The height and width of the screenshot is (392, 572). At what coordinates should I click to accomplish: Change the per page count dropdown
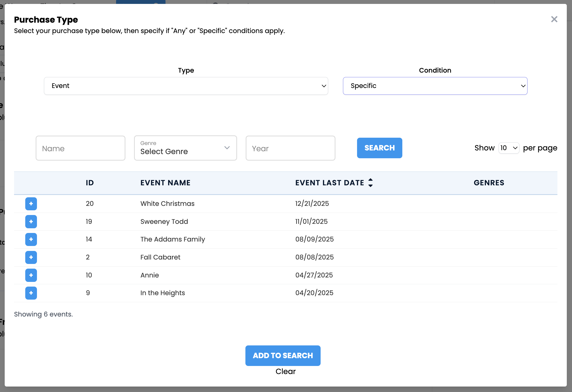[x=509, y=148]
